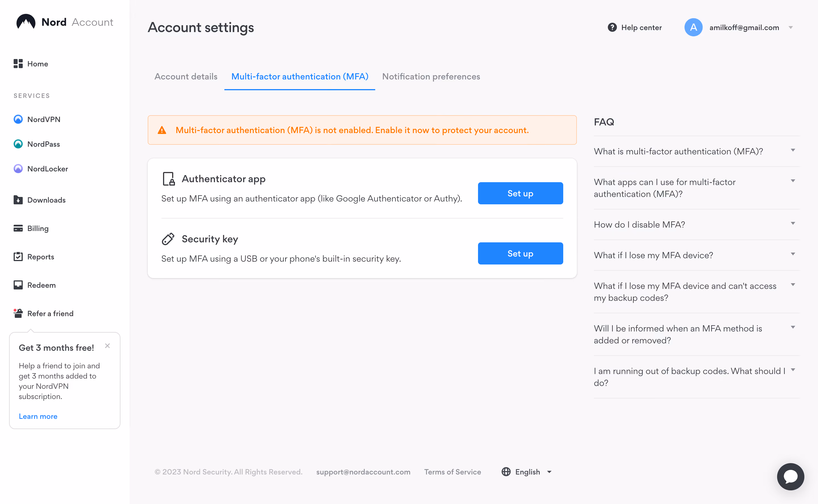Viewport: 818px width, 504px height.
Task: Open the Terms of Service link
Action: [x=452, y=472]
